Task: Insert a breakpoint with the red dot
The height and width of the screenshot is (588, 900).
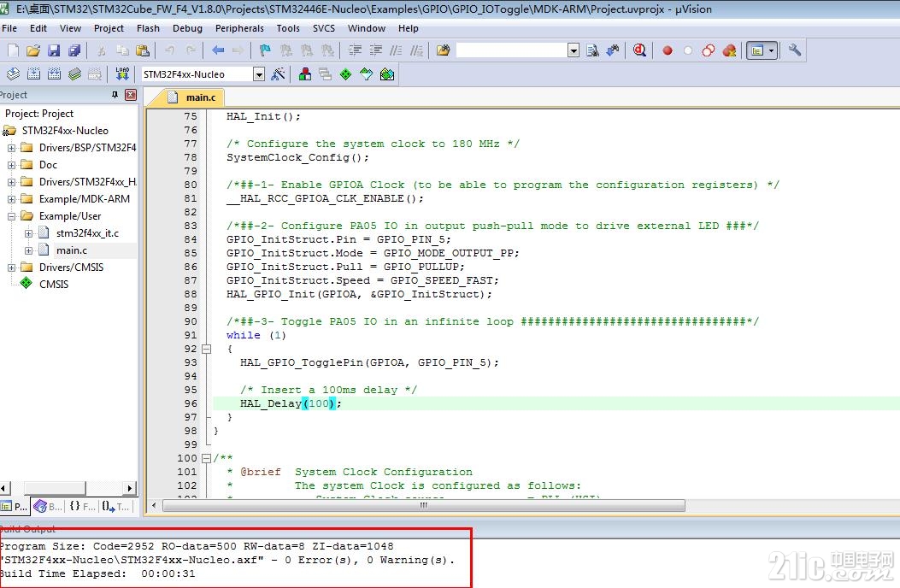Action: click(667, 50)
